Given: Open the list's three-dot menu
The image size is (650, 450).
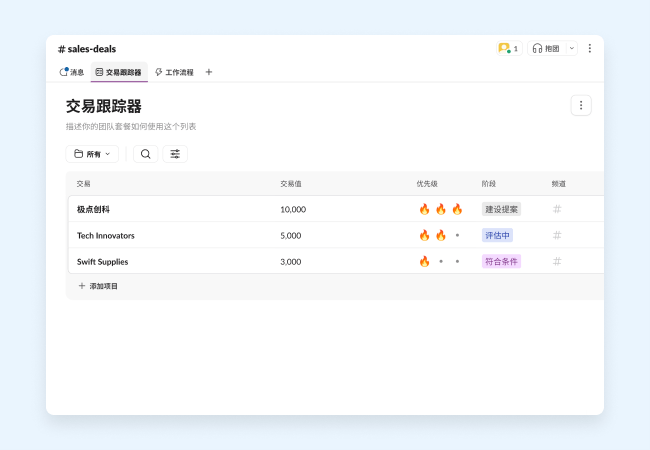Looking at the screenshot, I should pyautogui.click(x=581, y=105).
